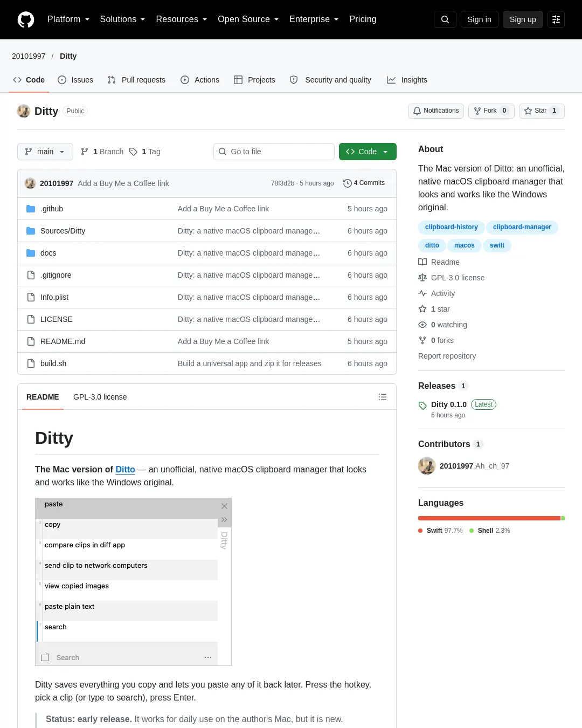Open the appearance settings icon beside Sign up
582x728 pixels.
556,19
